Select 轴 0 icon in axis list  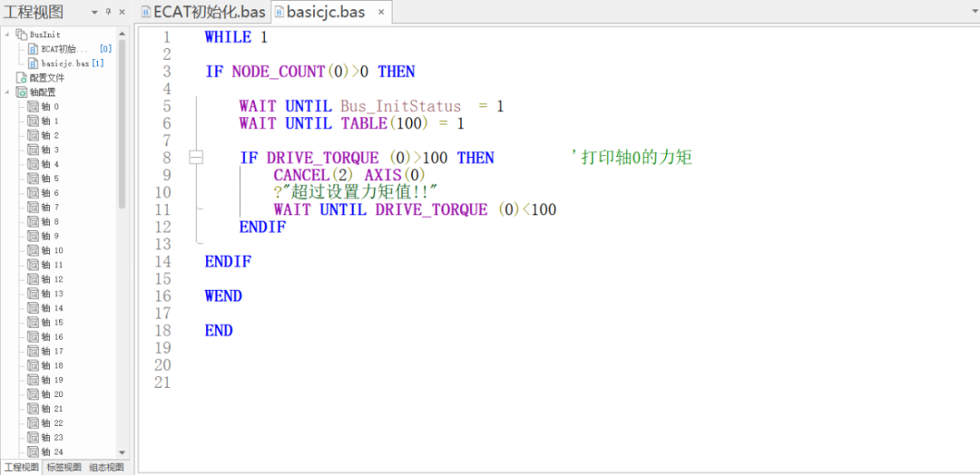coord(34,107)
